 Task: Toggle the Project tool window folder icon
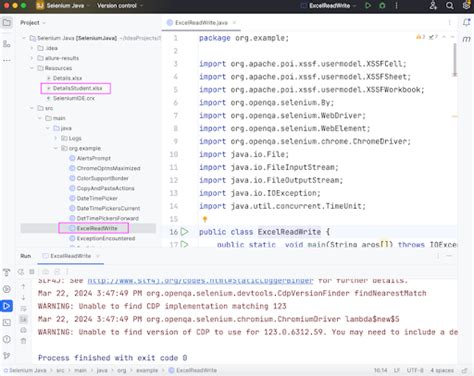(x=7, y=23)
